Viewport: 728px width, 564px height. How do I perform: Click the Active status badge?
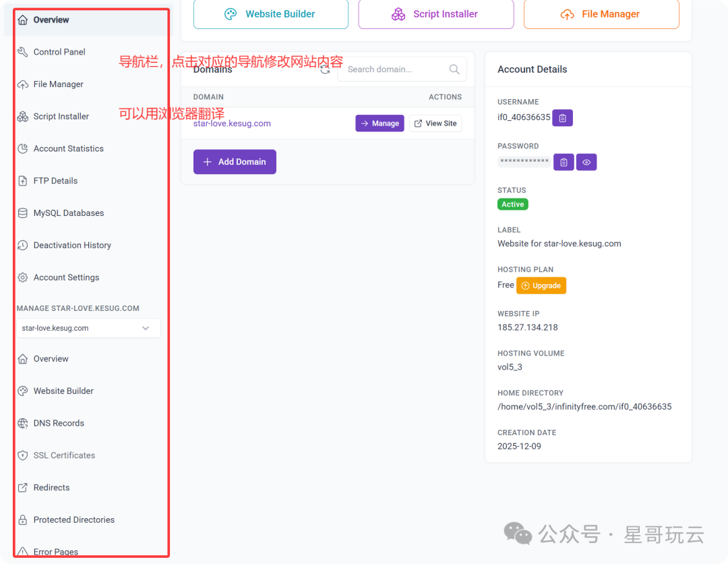click(512, 204)
